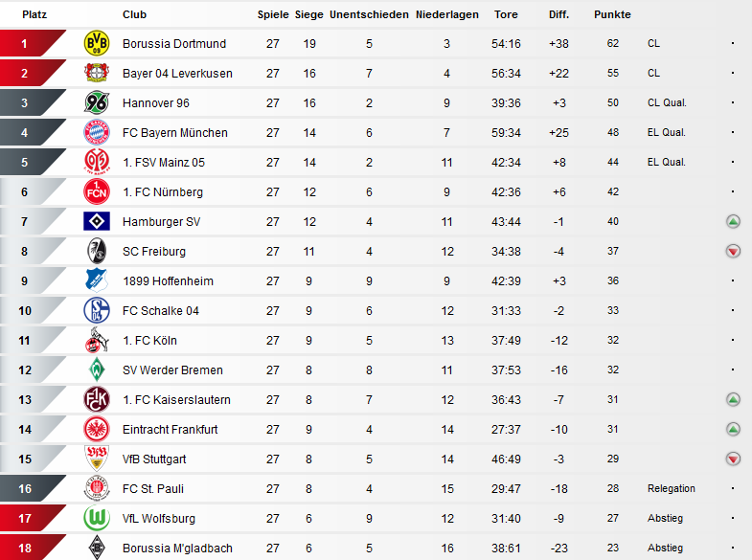Open the 1. FSV Mainz 05 club link

pos(164,163)
